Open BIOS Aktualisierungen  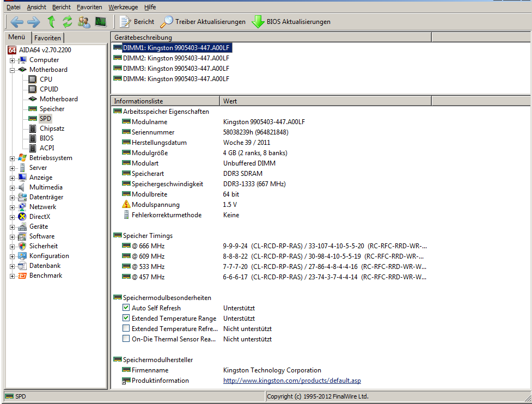pyautogui.click(x=291, y=22)
